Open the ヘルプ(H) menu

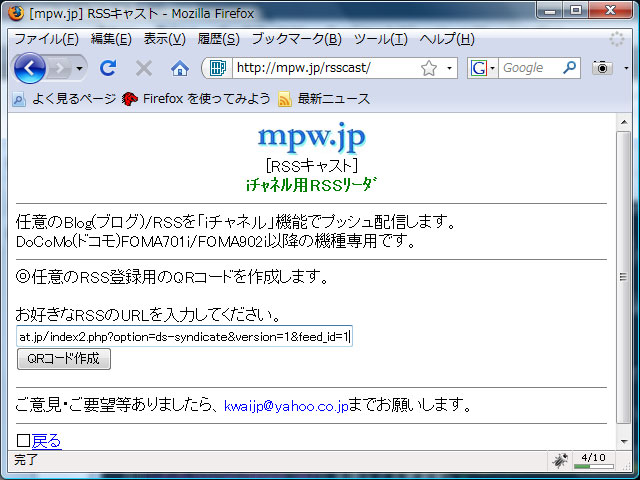pyautogui.click(x=447, y=39)
